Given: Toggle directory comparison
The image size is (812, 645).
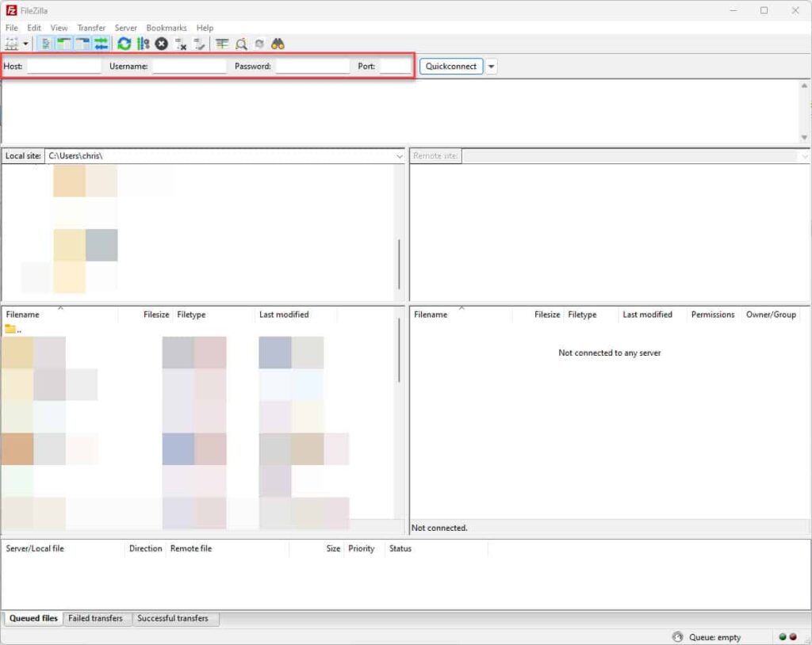Looking at the screenshot, I should [241, 44].
